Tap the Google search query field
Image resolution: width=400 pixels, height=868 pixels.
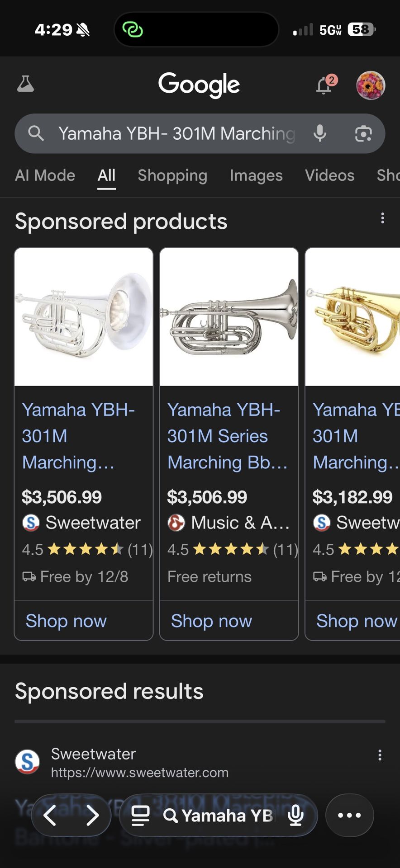(x=176, y=133)
